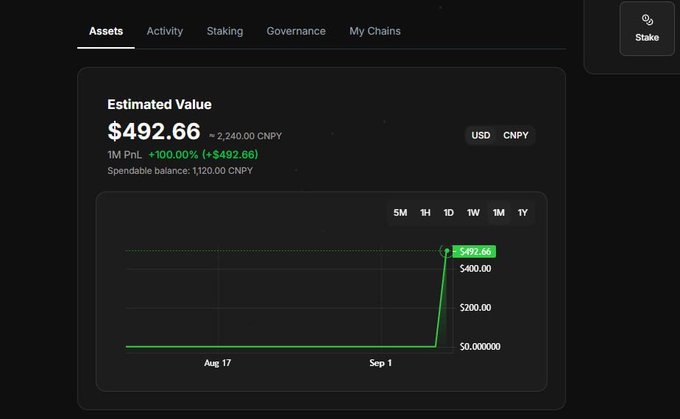Set chart range to 1H
Viewport: 680px width, 419px height.
click(x=425, y=213)
